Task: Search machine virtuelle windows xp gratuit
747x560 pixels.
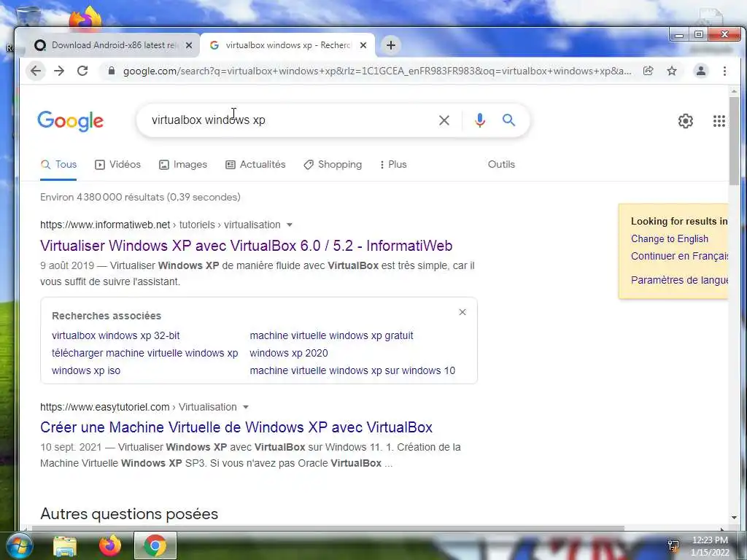Action: pyautogui.click(x=332, y=335)
